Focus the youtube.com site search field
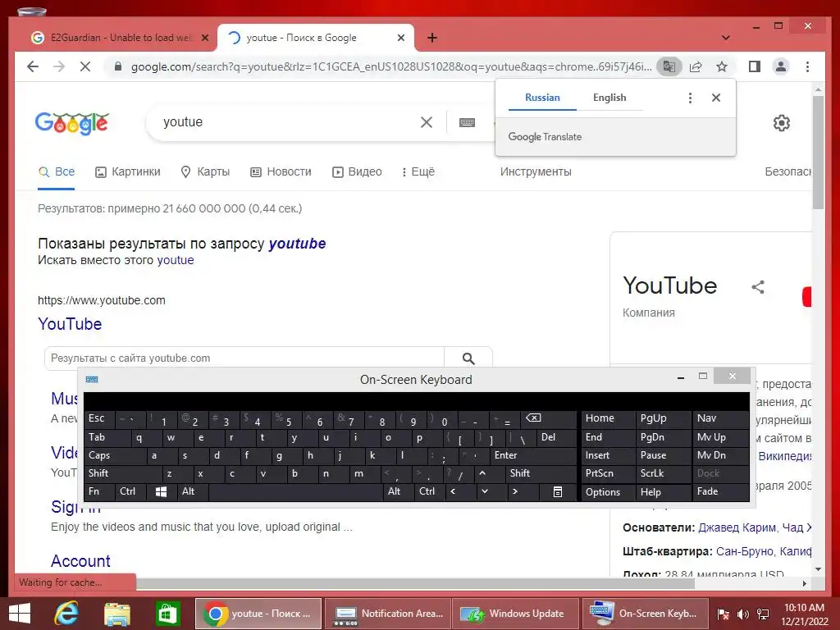Viewport: 840px width, 630px height. click(244, 358)
